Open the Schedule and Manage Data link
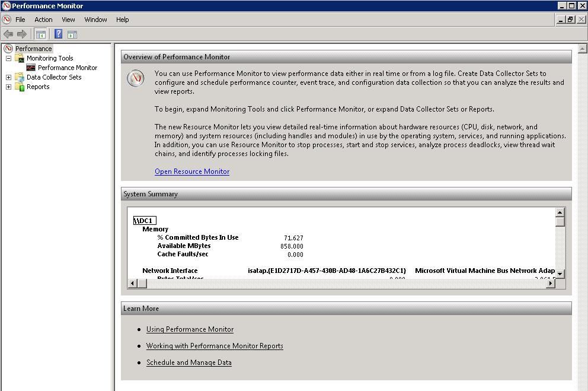Viewport: 588px width, 391px height. (188, 363)
